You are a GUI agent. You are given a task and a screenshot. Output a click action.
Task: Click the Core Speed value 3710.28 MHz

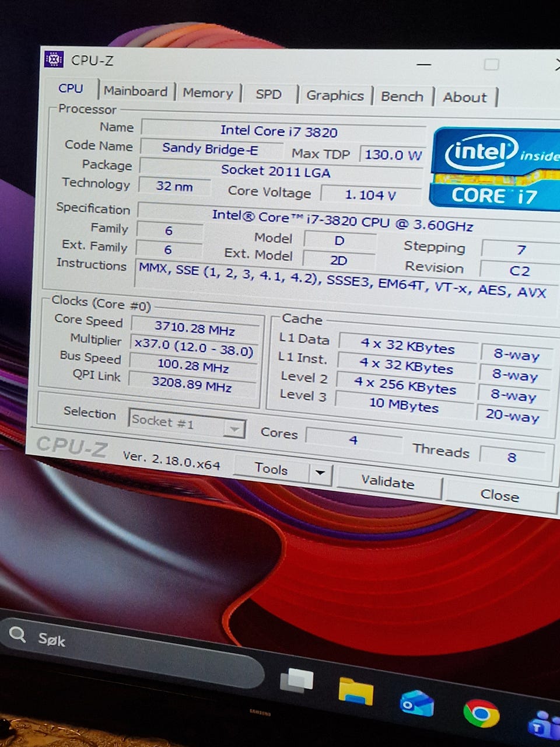(x=195, y=329)
